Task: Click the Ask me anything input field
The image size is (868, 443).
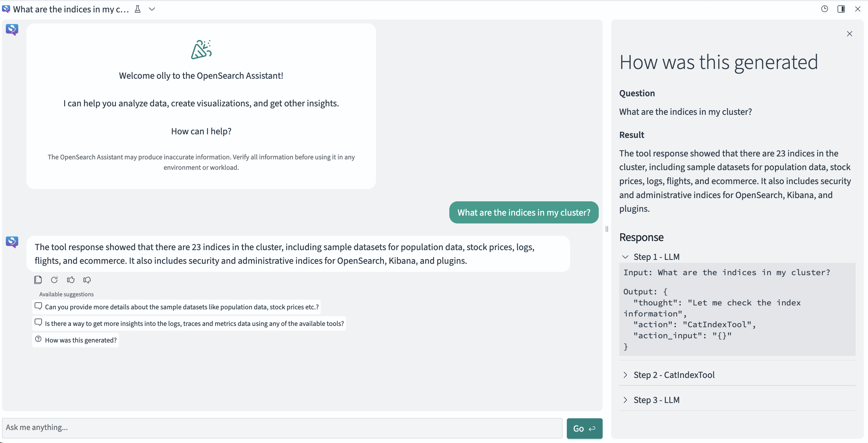Action: 236,428
